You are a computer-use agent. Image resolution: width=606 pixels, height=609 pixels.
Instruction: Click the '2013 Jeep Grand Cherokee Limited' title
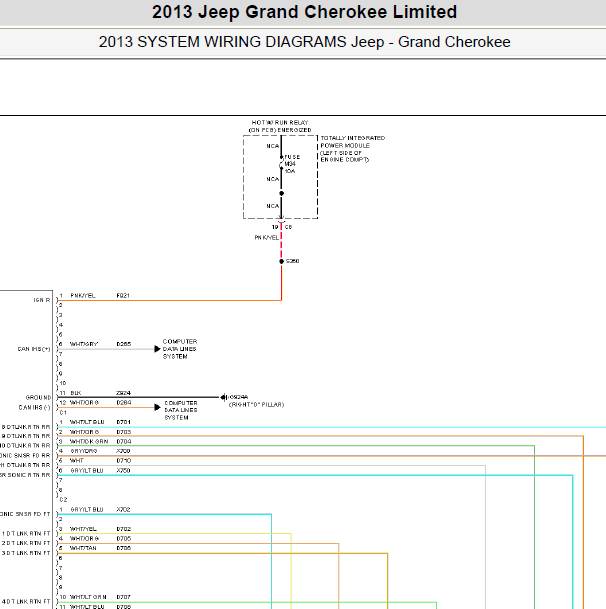(304, 12)
